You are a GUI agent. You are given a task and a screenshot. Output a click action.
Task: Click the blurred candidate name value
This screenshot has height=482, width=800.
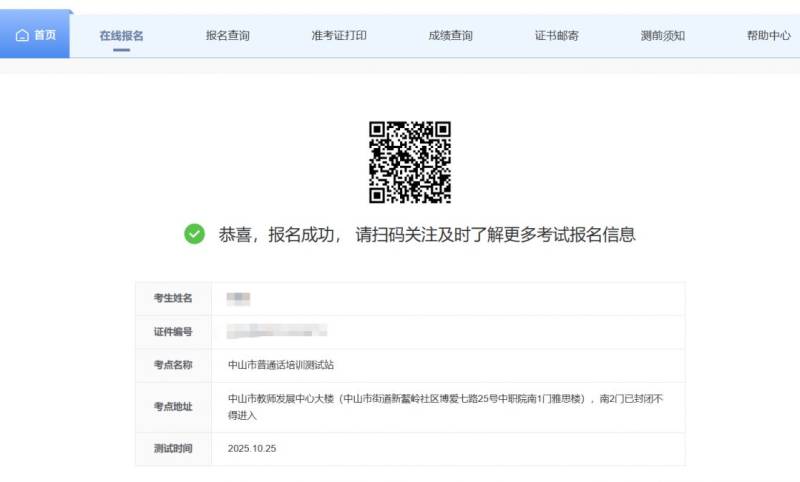click(238, 298)
